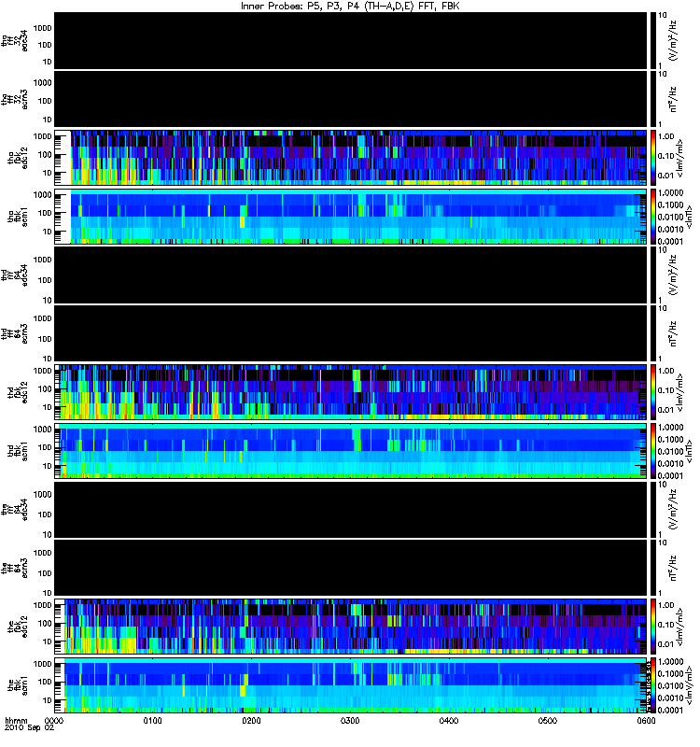Image resolution: width=700 pixels, height=747 pixels.
Task: Click the 'tha fff 32 edc34' y-axis title
Action: 15,40
